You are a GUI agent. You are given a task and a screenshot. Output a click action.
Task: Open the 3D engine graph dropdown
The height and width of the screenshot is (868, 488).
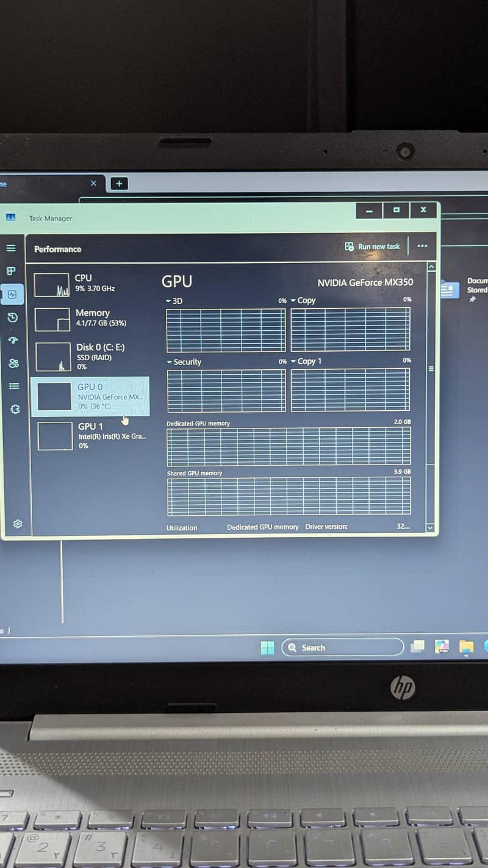(174, 301)
